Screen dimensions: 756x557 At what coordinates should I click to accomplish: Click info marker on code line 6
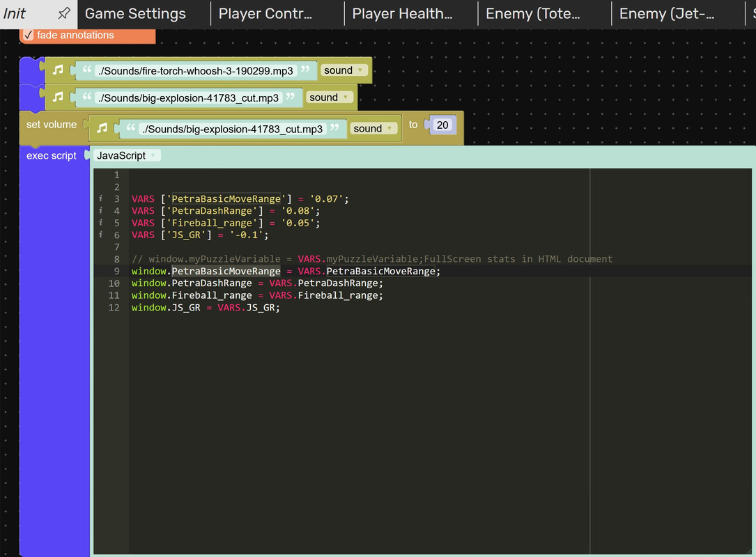[102, 235]
